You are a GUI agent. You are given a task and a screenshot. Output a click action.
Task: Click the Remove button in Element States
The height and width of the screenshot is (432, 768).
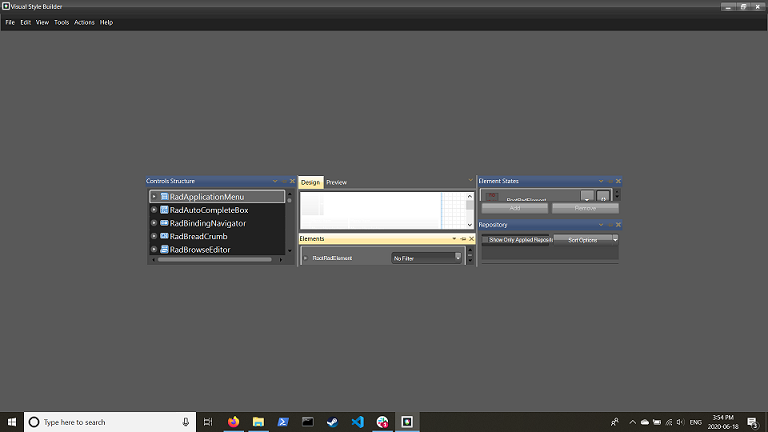point(585,208)
